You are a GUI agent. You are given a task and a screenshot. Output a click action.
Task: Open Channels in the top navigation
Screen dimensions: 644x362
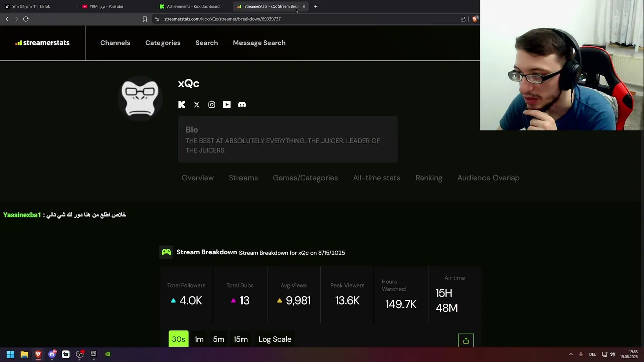click(115, 43)
